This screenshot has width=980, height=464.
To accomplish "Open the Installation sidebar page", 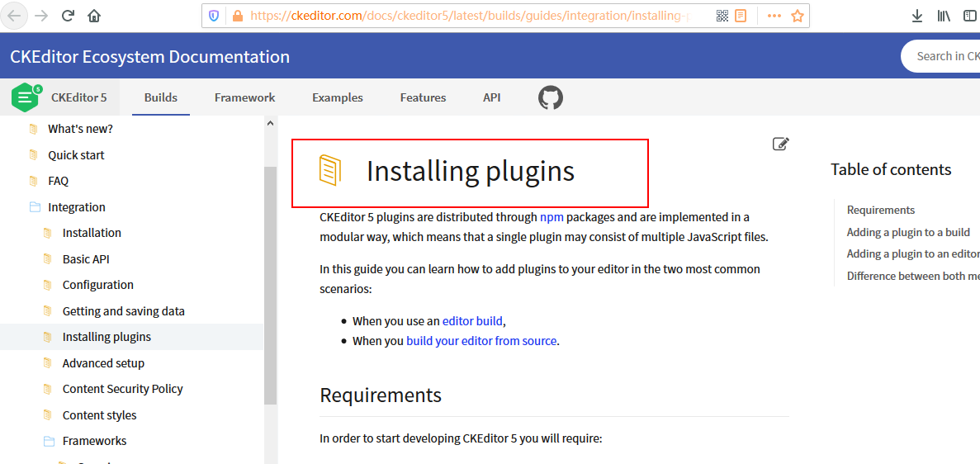I will [x=92, y=233].
